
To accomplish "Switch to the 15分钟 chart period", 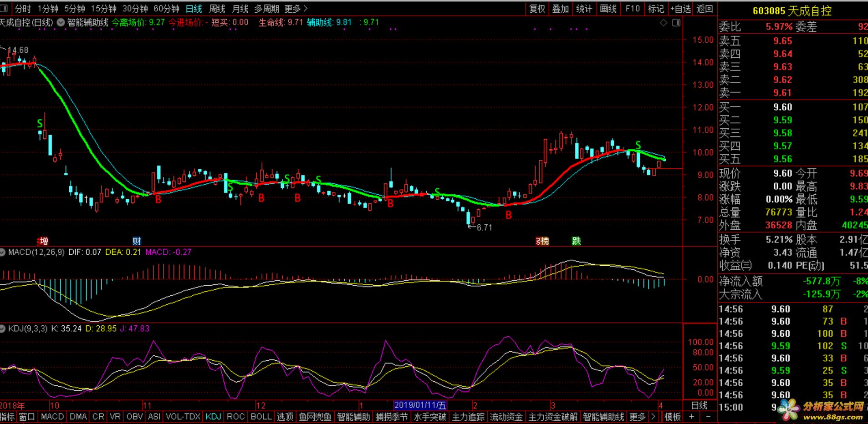I will point(103,9).
